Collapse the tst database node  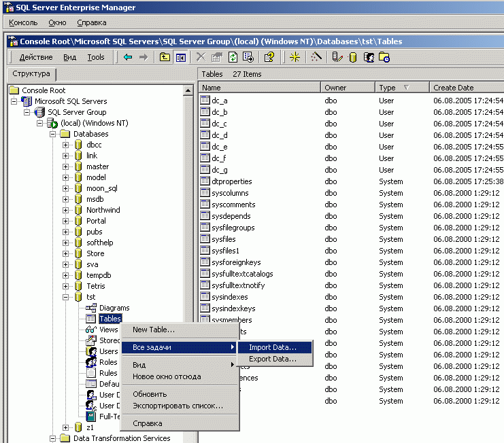(x=65, y=298)
